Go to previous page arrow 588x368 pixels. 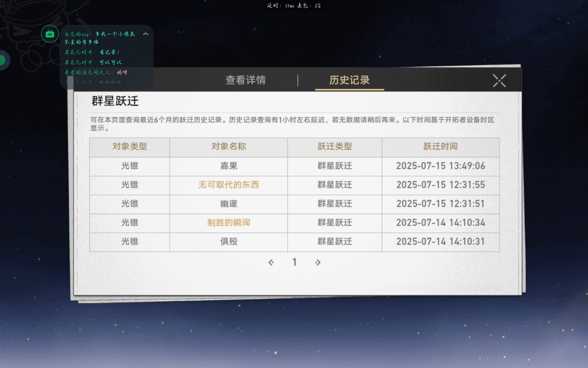[271, 263]
